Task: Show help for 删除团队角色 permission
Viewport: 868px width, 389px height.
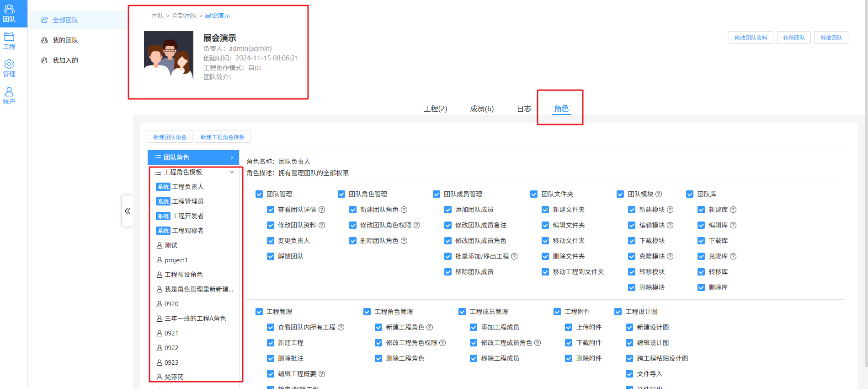Action: coord(404,241)
